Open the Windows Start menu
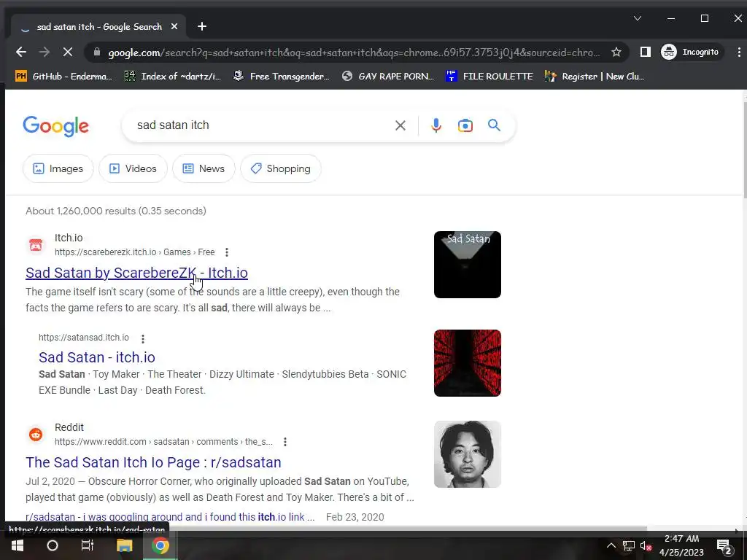Screen dimensions: 747x560 [18, 545]
